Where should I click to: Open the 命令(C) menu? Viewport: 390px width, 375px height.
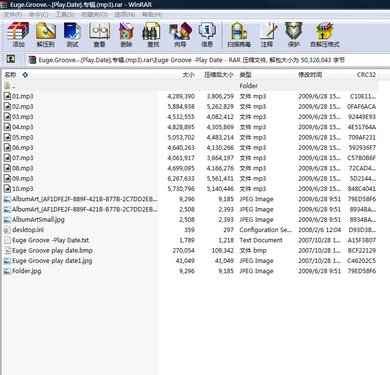(x=39, y=14)
